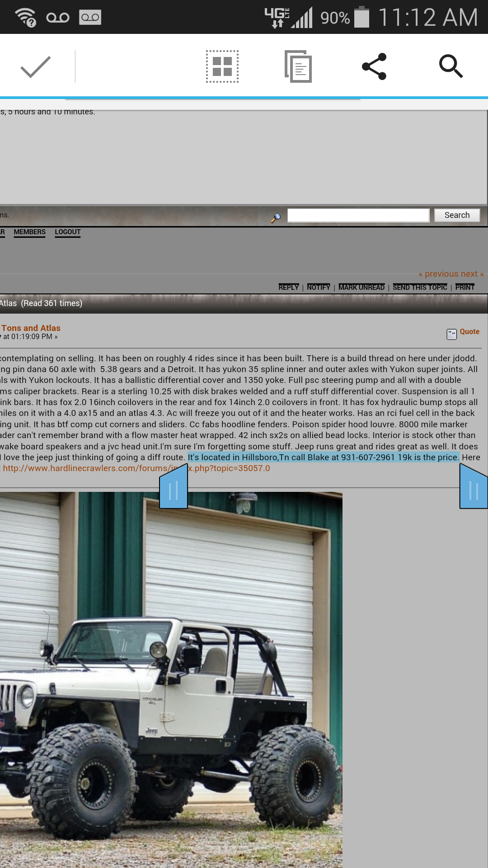488x868 pixels.
Task: Click MARK UNREAD link
Action: [361, 287]
